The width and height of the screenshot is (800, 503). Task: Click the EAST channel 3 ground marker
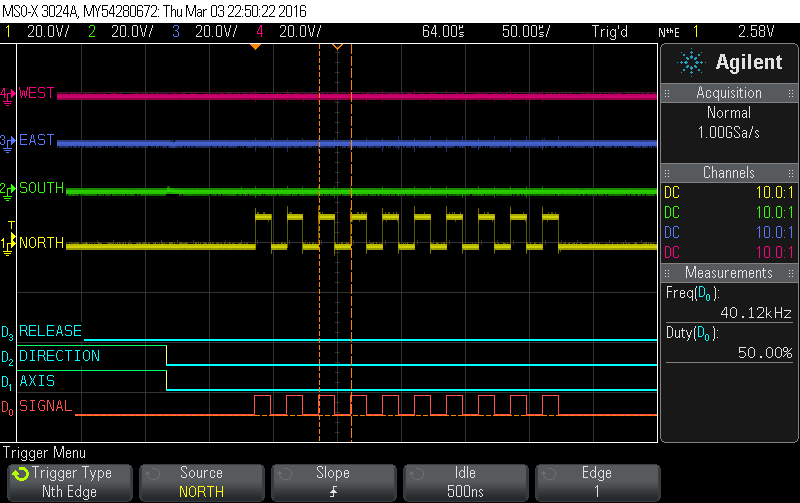coord(8,141)
